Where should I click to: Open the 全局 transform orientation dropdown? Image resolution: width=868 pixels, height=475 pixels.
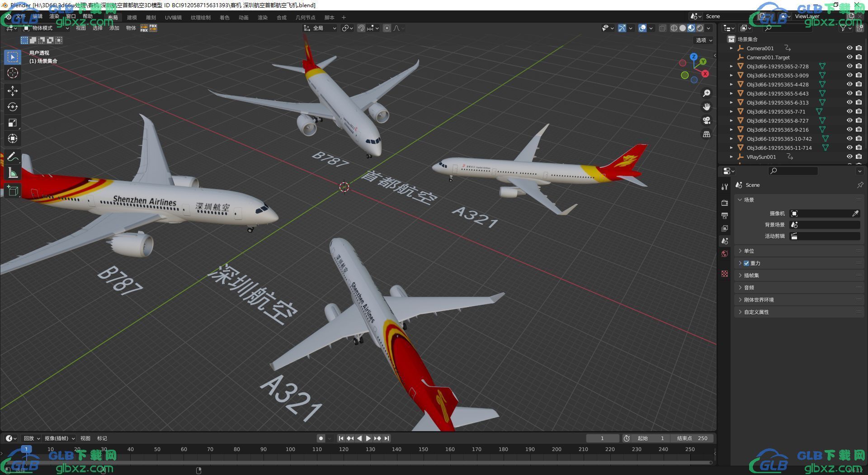320,28
